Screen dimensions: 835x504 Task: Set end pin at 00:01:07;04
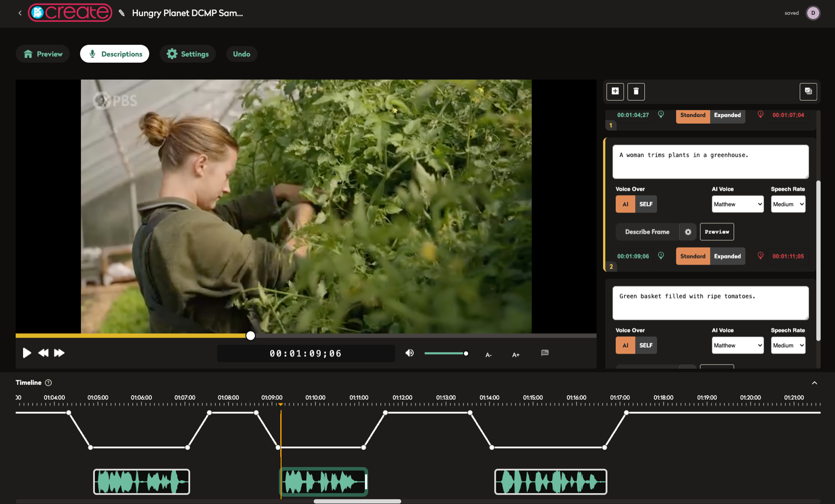coord(760,115)
